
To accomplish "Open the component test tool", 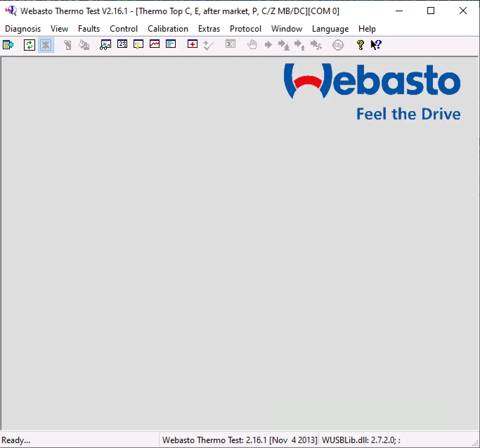I will coord(138,45).
